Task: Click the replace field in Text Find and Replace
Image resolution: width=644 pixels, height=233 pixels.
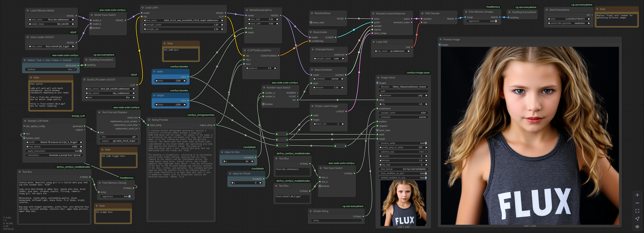Action: coord(119,141)
